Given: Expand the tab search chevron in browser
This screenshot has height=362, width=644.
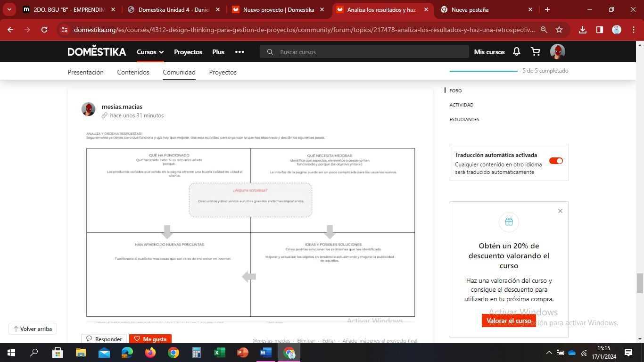Looking at the screenshot, I should pos(9,9).
